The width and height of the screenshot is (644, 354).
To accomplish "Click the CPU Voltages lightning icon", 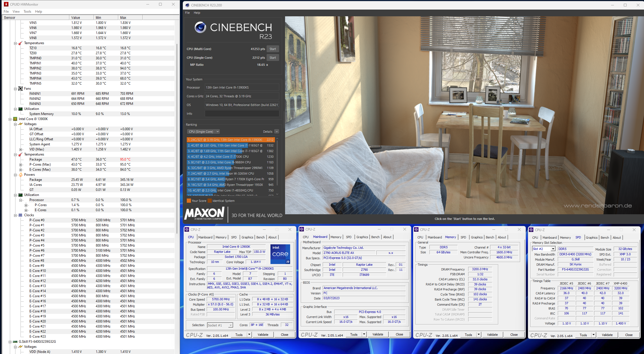I will coord(21,124).
